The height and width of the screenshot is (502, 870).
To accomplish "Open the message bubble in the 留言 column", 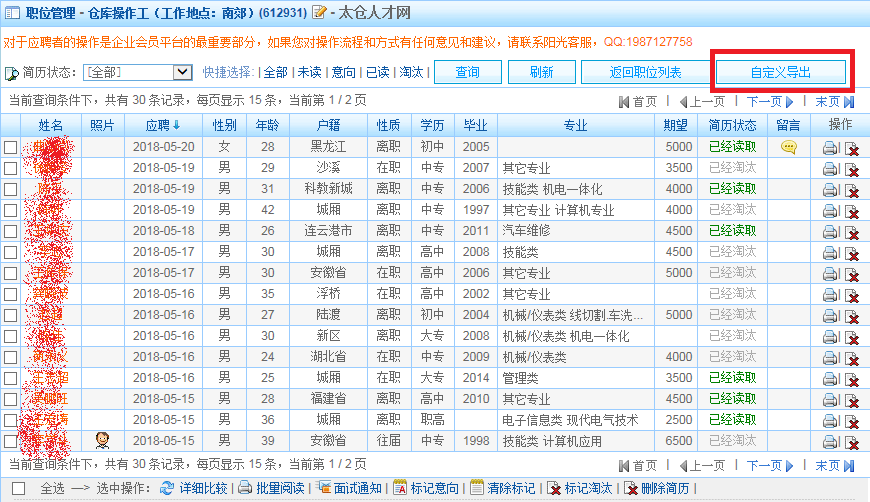I will click(789, 147).
